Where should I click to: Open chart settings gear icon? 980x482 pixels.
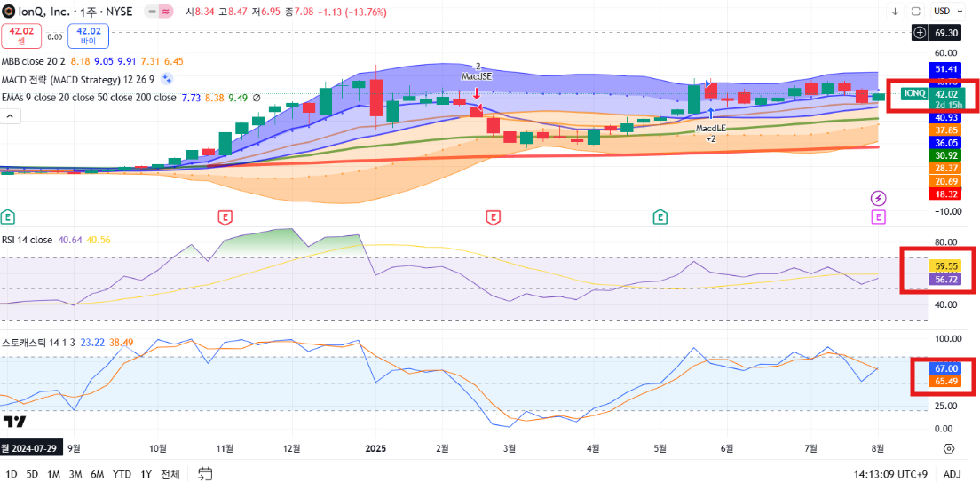point(949,449)
